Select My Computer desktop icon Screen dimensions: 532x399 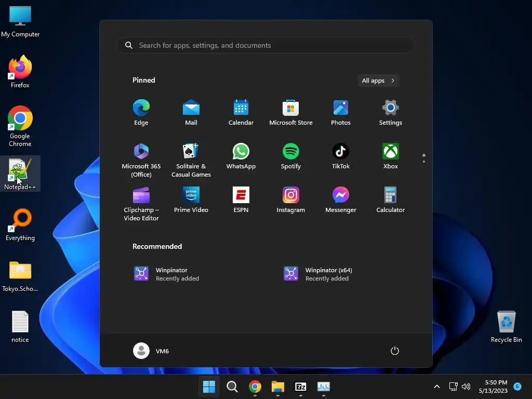20,21
